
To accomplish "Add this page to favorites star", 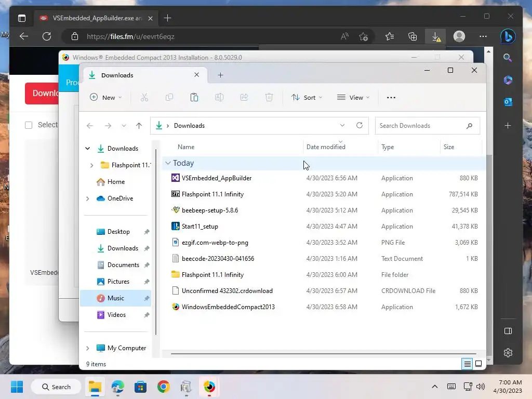I will click(363, 37).
